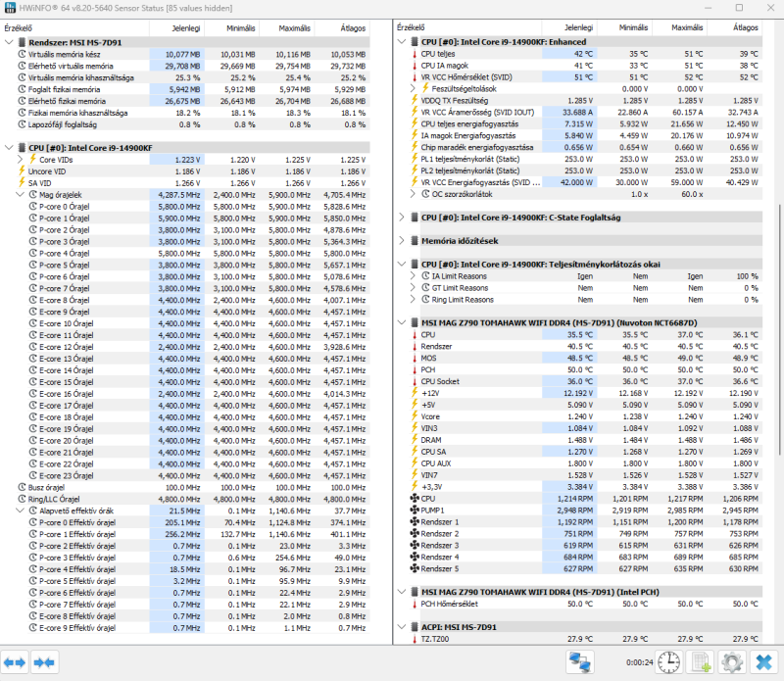Click the collapse columns inward arrows button
This screenshot has width=784, height=681.
44,662
